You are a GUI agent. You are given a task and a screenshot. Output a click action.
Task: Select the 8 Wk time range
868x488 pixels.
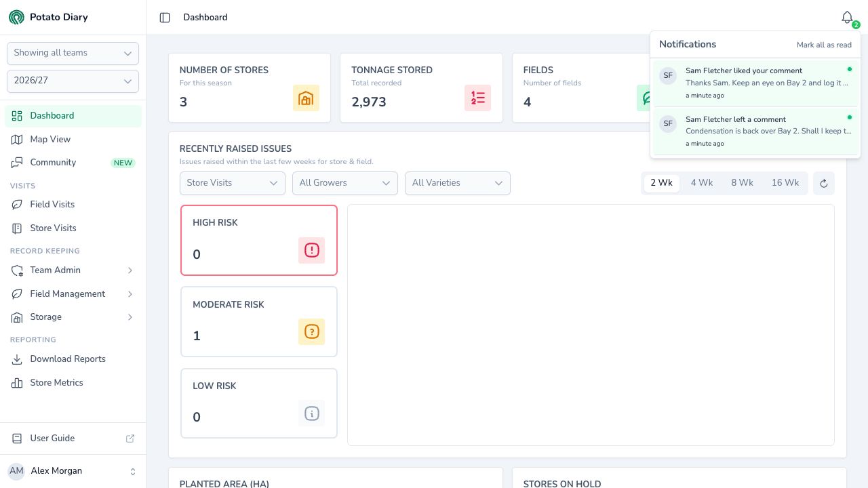click(x=742, y=183)
